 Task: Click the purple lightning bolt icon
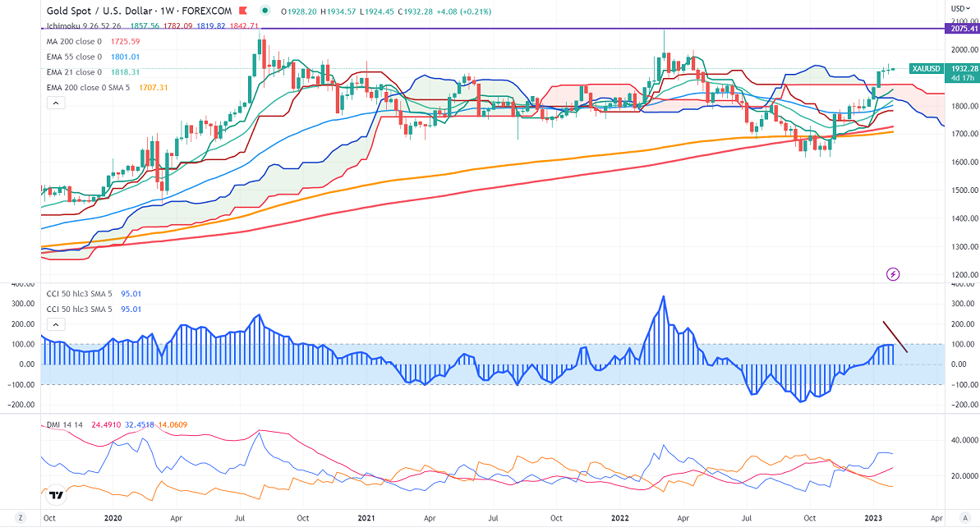(x=893, y=273)
